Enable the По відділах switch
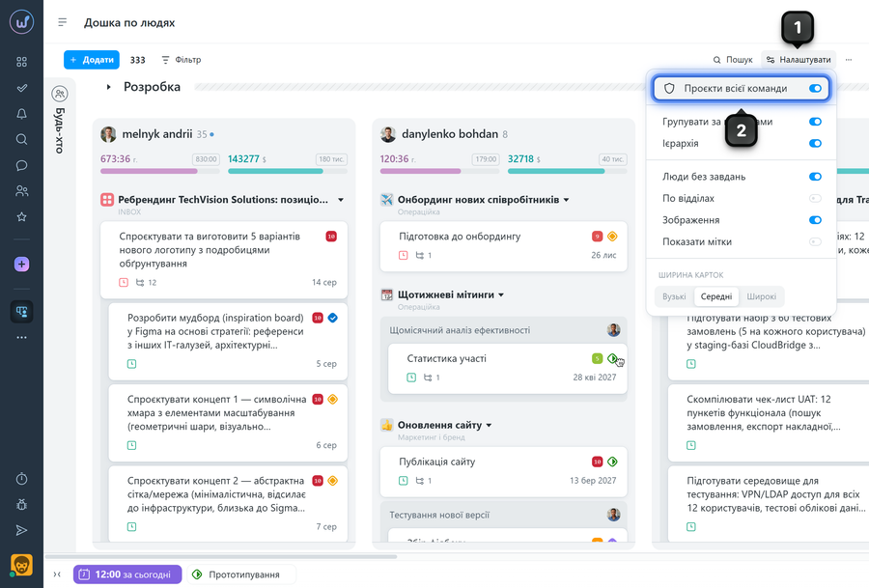The image size is (869, 588). click(815, 198)
